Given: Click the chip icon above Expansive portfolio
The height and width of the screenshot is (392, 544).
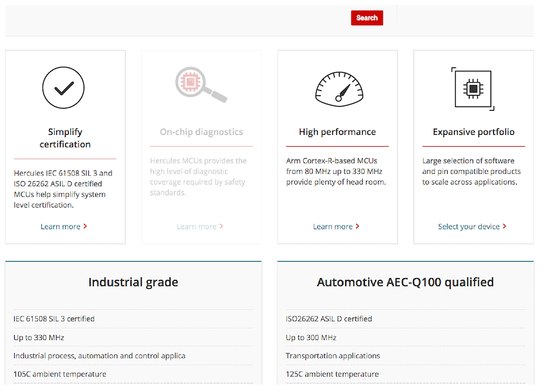Looking at the screenshot, I should 473,88.
